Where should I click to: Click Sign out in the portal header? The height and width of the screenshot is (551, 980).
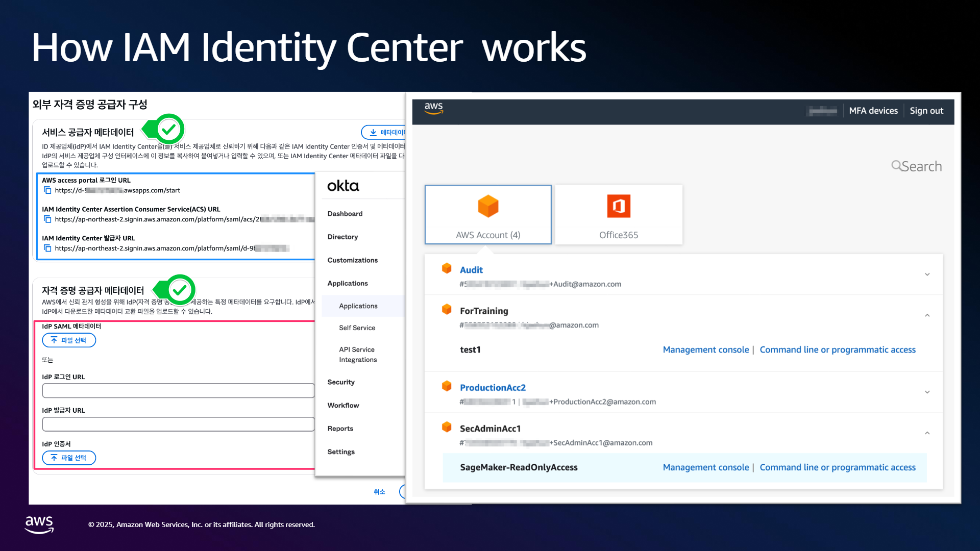click(x=926, y=111)
